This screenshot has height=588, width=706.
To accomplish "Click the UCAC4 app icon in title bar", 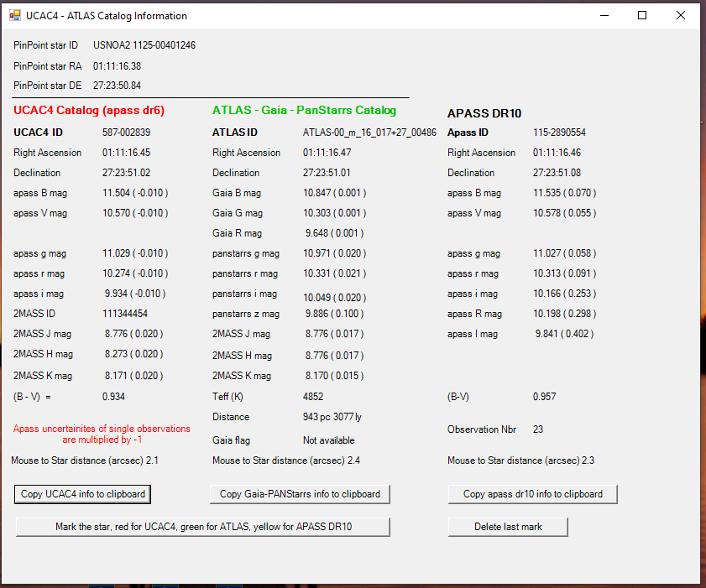I will [15, 16].
